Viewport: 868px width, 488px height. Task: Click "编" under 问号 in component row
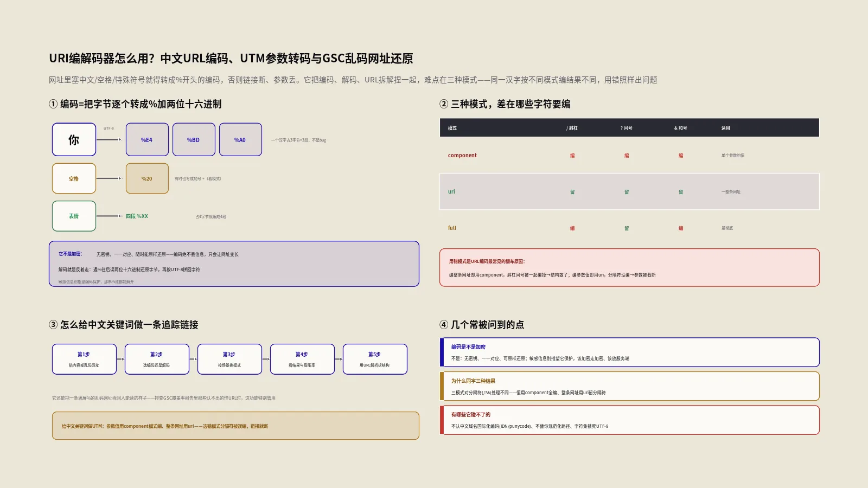[627, 155]
